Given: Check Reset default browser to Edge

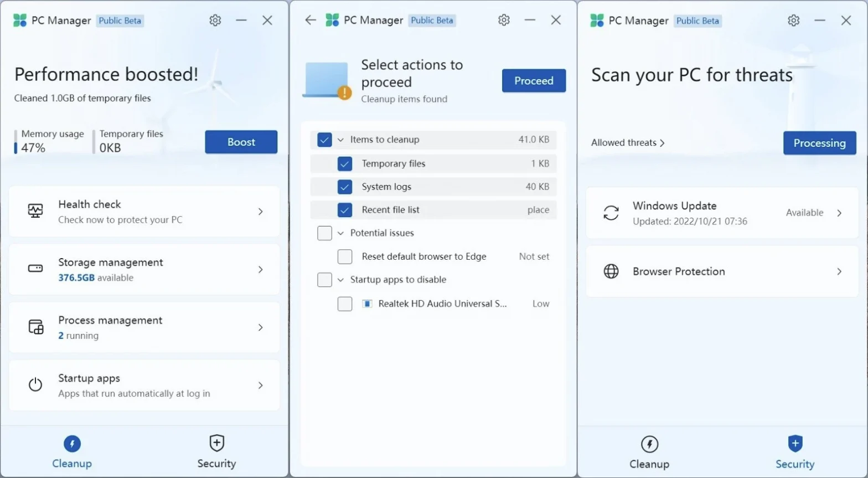Looking at the screenshot, I should tap(345, 256).
